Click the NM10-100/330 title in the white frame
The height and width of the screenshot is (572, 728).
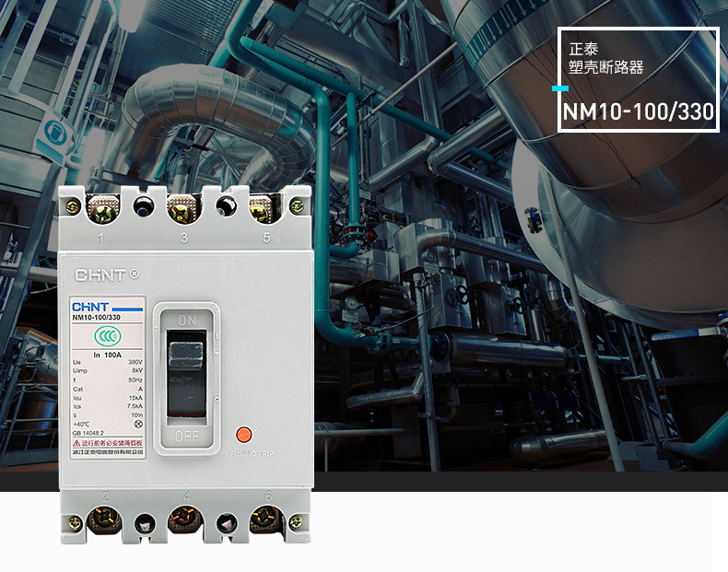[639, 112]
